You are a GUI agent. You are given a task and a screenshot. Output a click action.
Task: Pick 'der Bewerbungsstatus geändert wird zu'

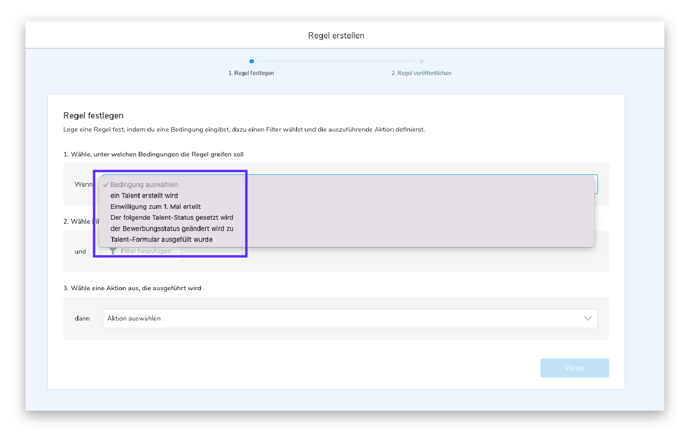click(x=171, y=228)
